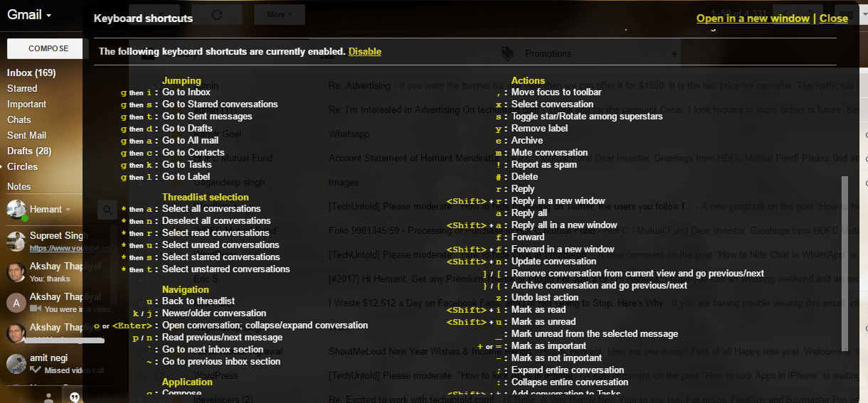This screenshot has height=403, width=868.
Task: Click the Application section heading
Action: (187, 382)
